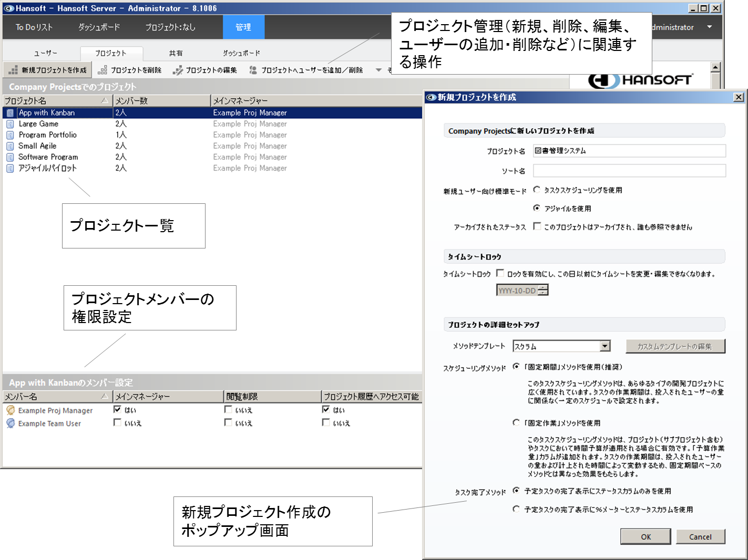Open the プロジェクト:なし tab

pos(170,27)
